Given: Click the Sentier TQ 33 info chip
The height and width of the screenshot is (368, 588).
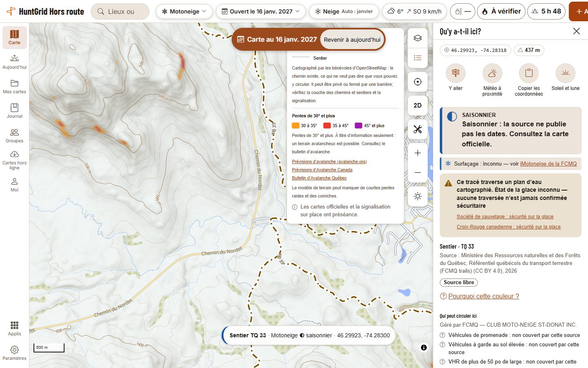Looking at the screenshot, I should (x=309, y=335).
